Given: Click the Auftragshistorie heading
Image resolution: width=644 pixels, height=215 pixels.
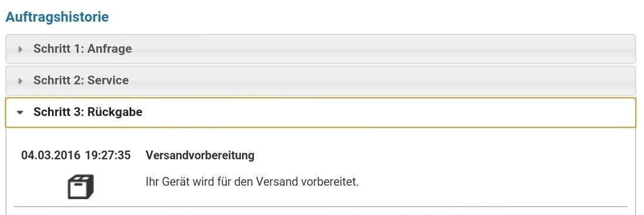Looking at the screenshot, I should click(57, 17).
